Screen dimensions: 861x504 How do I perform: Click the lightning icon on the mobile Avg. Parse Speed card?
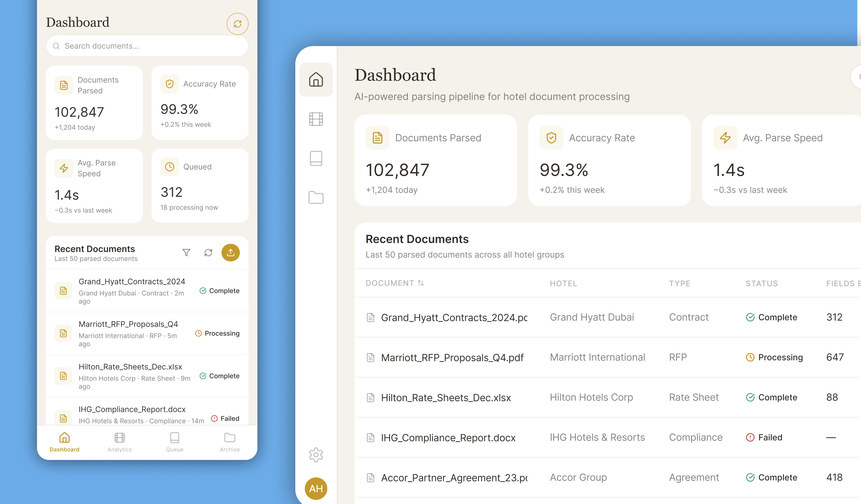[x=64, y=168]
